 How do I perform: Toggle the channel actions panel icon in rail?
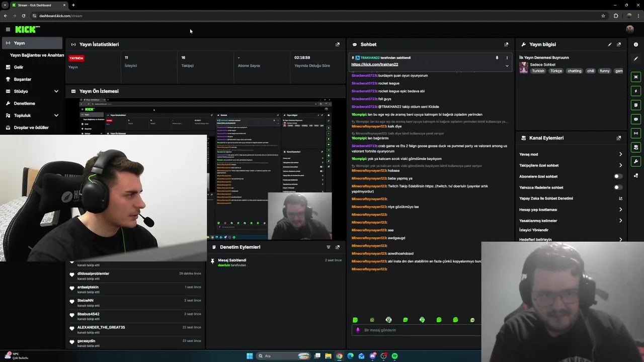click(636, 147)
